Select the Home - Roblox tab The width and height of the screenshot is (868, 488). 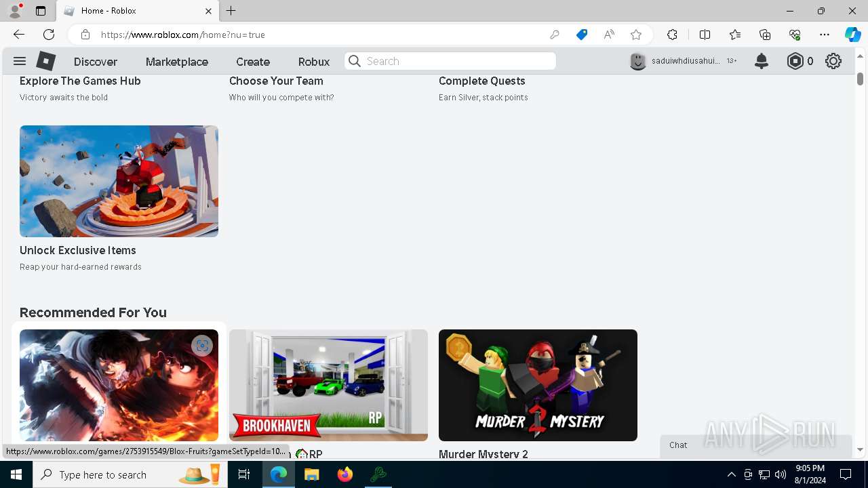(x=138, y=11)
